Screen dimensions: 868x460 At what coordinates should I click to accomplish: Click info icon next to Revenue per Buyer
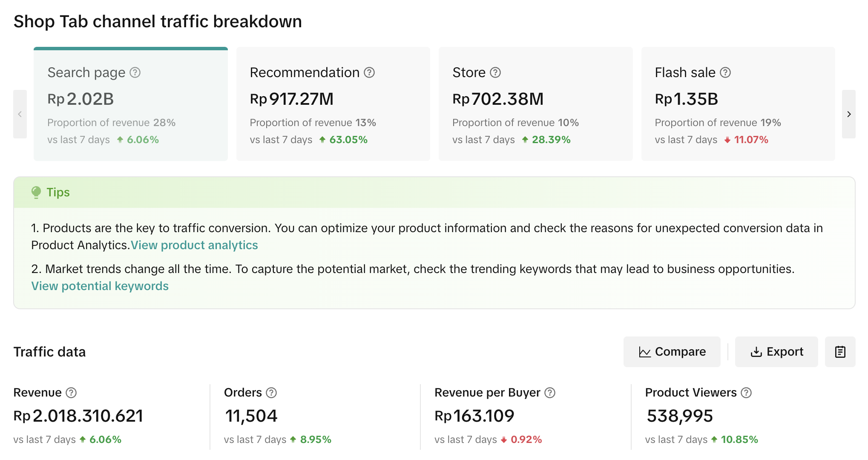[x=550, y=393]
